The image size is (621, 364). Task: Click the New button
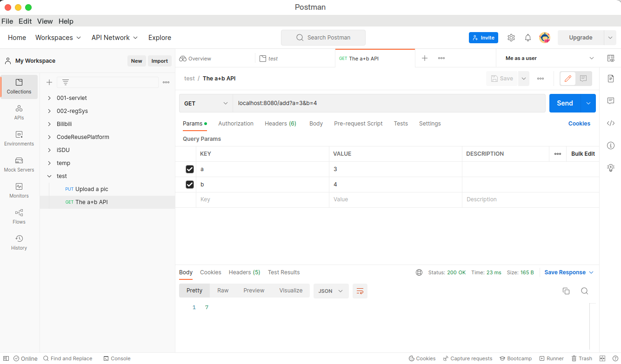(x=136, y=61)
